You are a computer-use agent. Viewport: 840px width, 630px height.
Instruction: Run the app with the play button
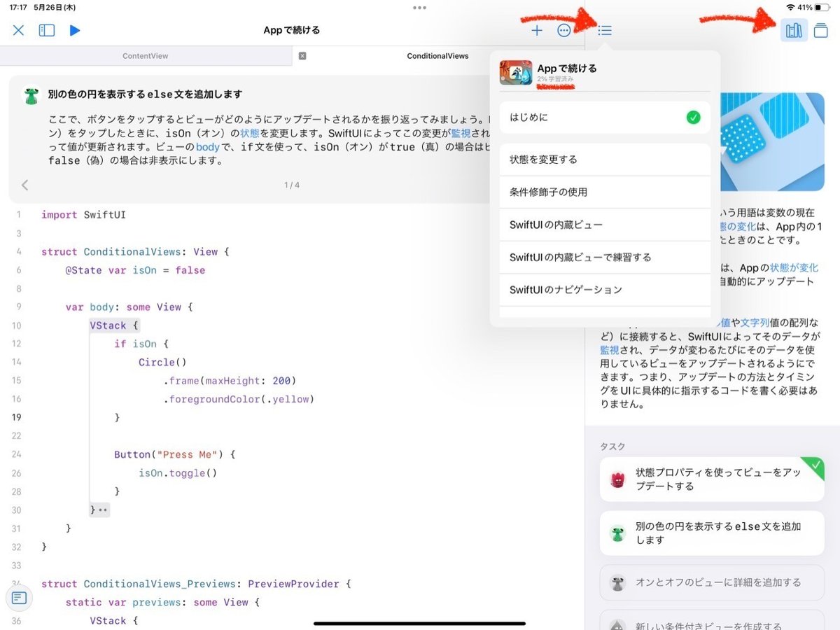pyautogui.click(x=75, y=30)
